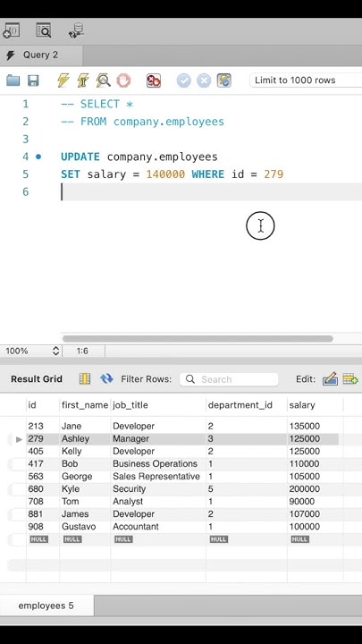The height and width of the screenshot is (644, 362).
Task: Open a SQL script file icon
Action: point(13,80)
